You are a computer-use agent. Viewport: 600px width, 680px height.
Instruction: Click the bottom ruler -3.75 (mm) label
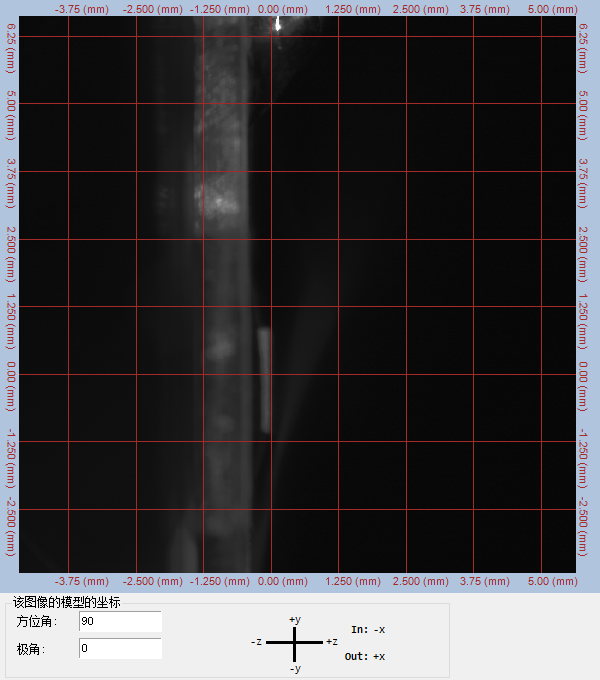point(82,580)
